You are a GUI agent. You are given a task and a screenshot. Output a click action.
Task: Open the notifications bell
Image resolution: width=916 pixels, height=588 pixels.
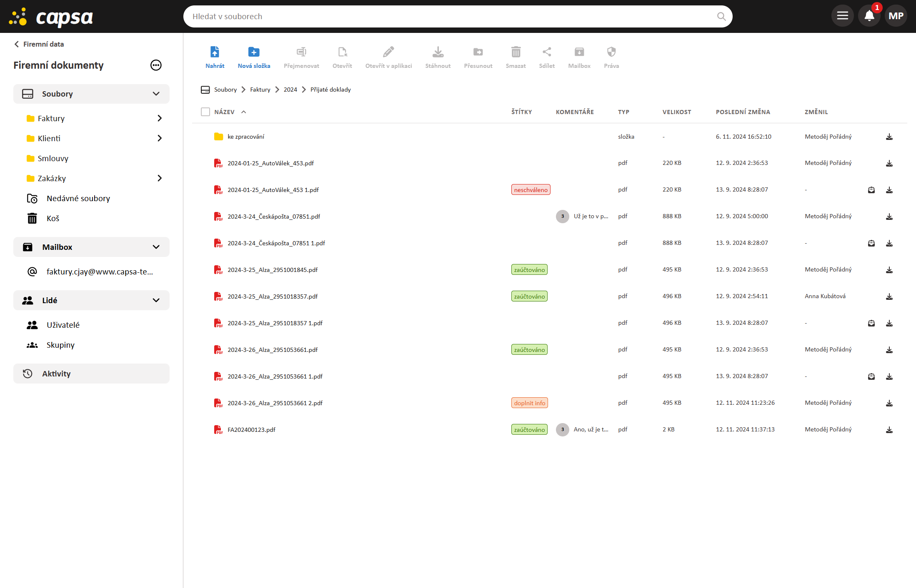(x=869, y=16)
